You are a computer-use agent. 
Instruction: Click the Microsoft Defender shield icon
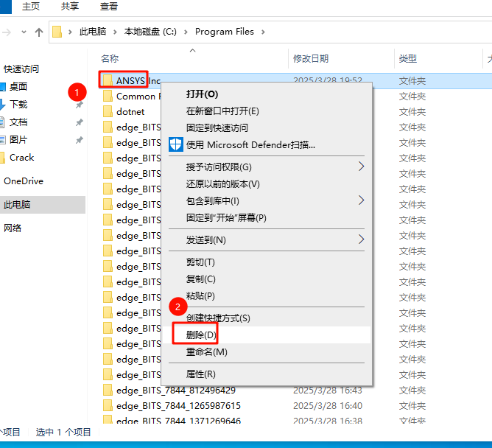176,144
